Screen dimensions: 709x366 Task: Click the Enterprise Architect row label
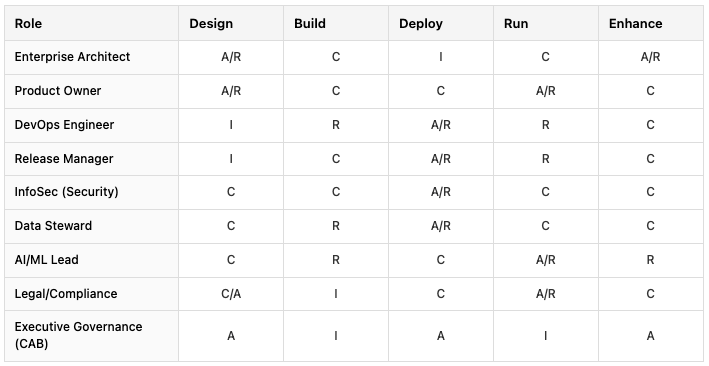coord(72,57)
